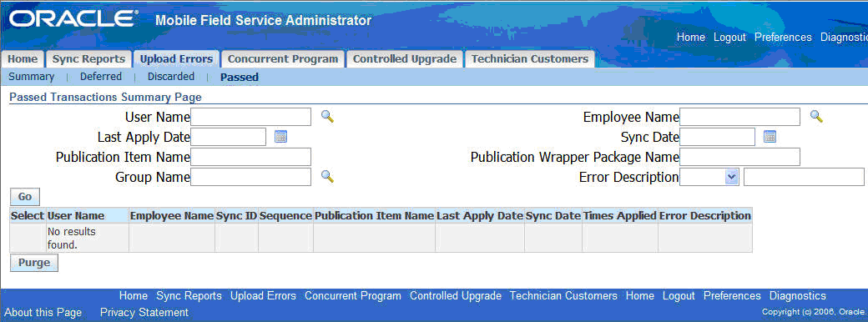868x322 pixels.
Task: Open the About this Page link
Action: click(x=43, y=313)
